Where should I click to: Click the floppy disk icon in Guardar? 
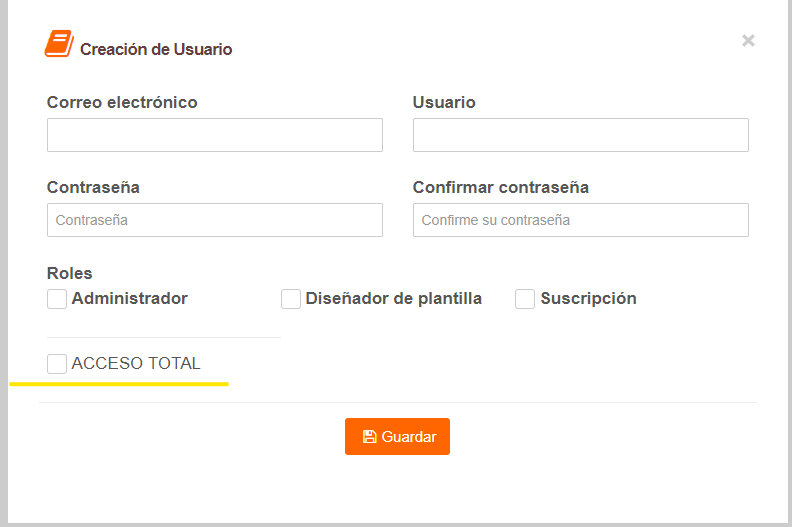coord(369,437)
